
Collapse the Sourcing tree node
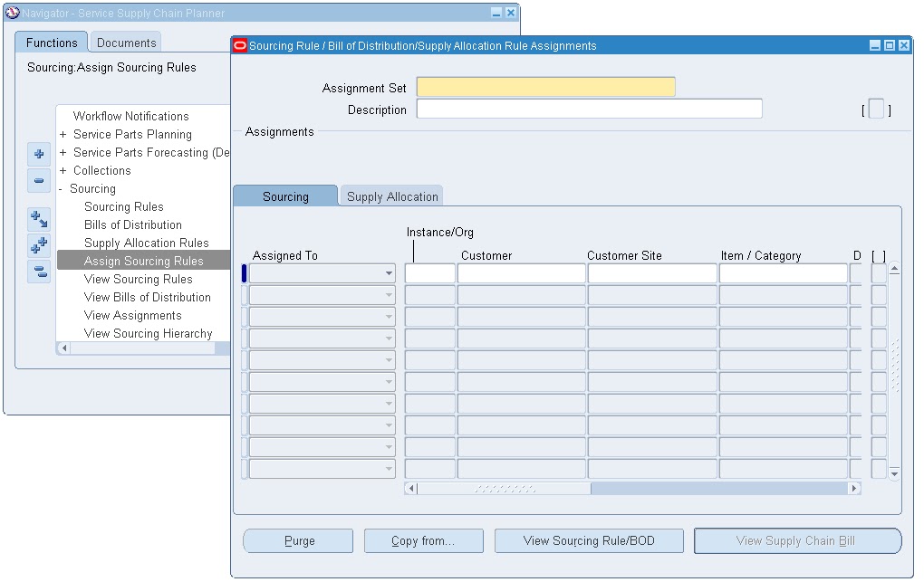(x=61, y=189)
